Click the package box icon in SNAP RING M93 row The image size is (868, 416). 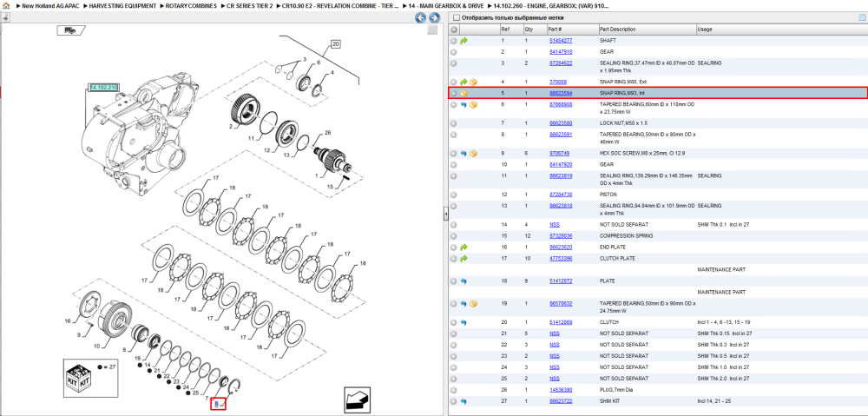point(464,94)
